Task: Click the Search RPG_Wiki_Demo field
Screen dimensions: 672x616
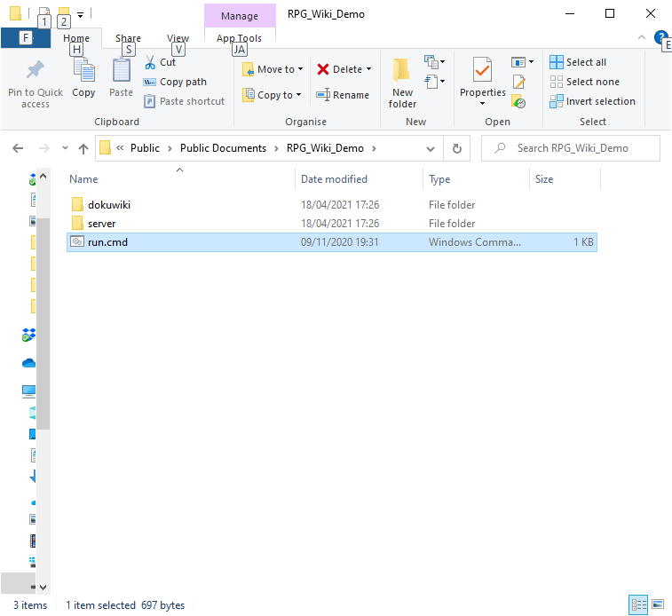Action: coord(571,148)
